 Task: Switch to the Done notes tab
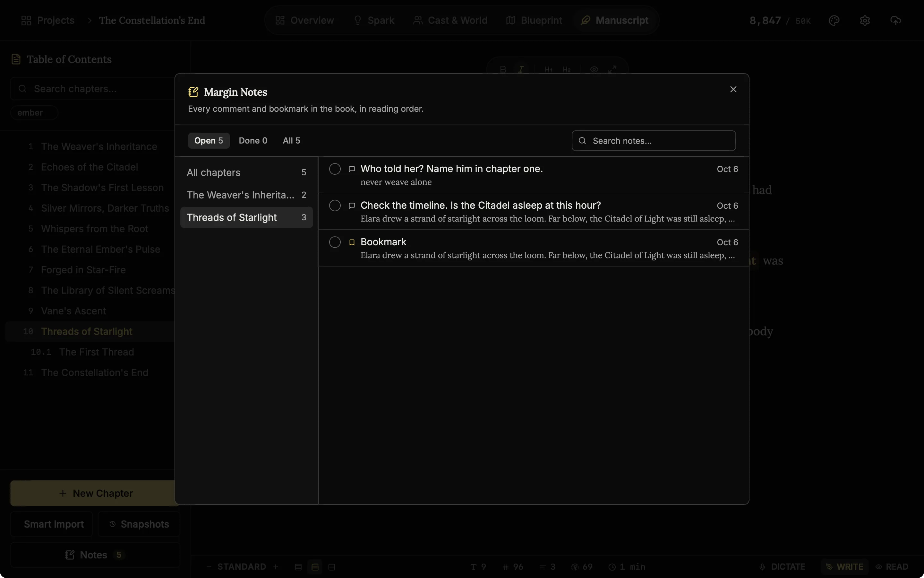pos(253,141)
